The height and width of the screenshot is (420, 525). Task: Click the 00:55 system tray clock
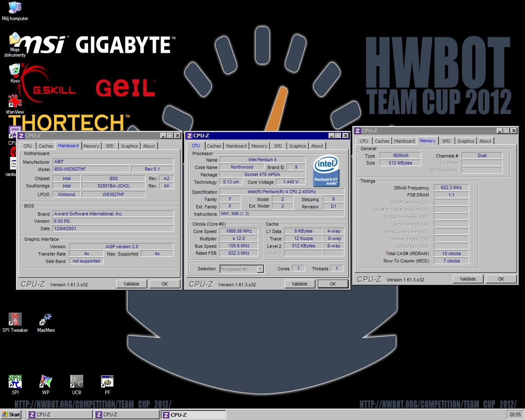point(515,415)
